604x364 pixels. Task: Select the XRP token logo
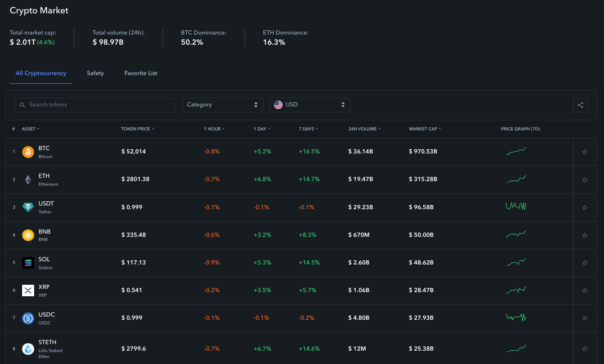[x=28, y=290]
